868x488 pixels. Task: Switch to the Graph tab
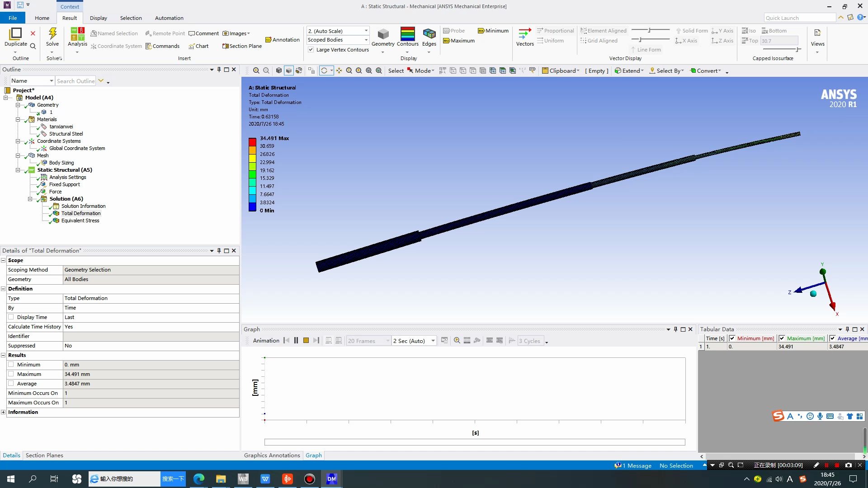(x=314, y=455)
